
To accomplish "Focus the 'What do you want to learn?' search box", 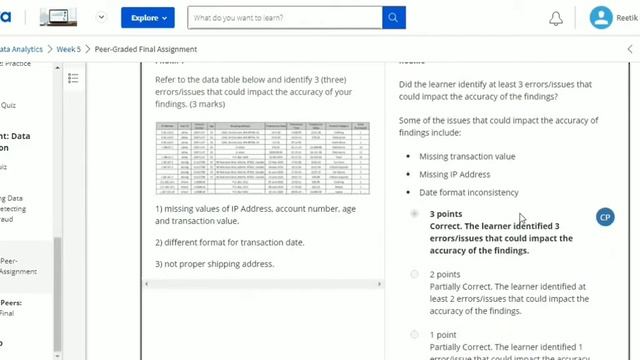I will 285,18.
